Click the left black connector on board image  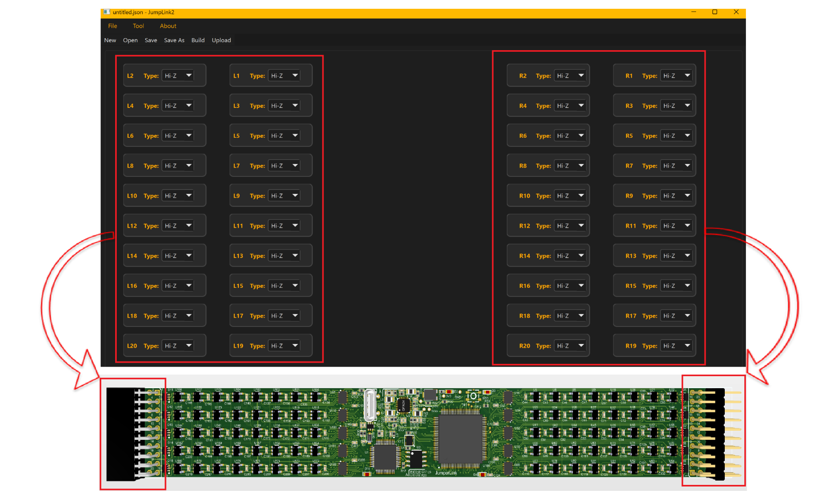point(120,434)
